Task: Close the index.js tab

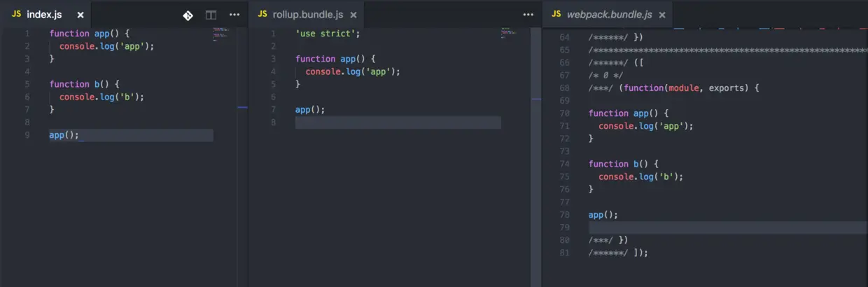Action: pos(81,15)
